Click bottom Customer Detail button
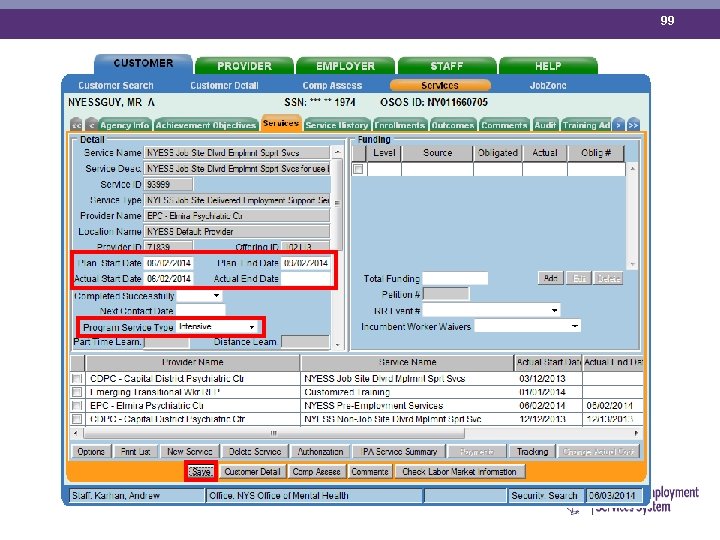 pyautogui.click(x=252, y=472)
